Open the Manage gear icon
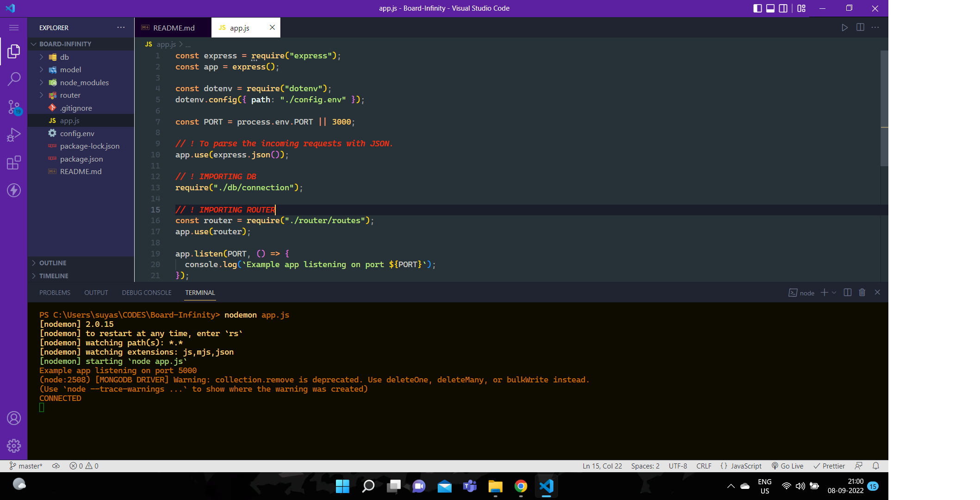 point(14,446)
